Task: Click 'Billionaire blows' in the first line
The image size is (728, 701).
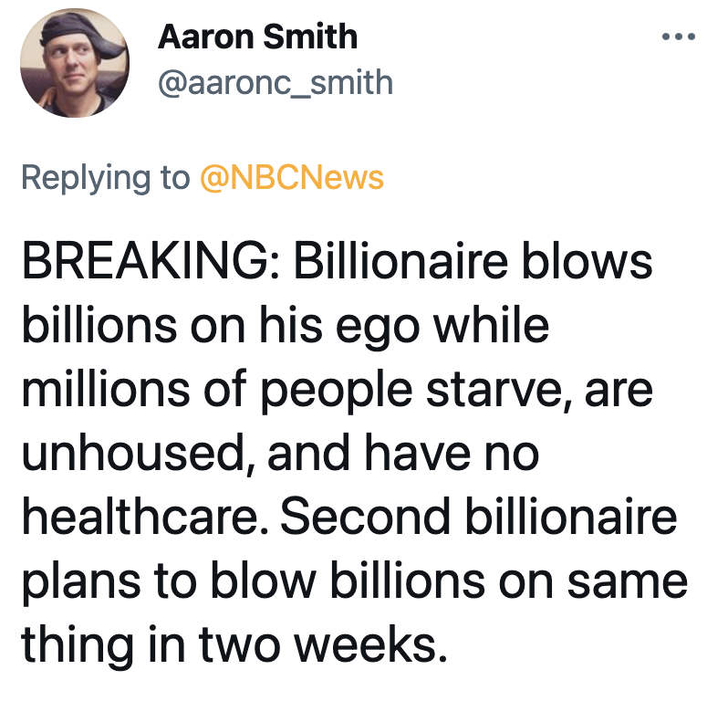Action: 473,261
